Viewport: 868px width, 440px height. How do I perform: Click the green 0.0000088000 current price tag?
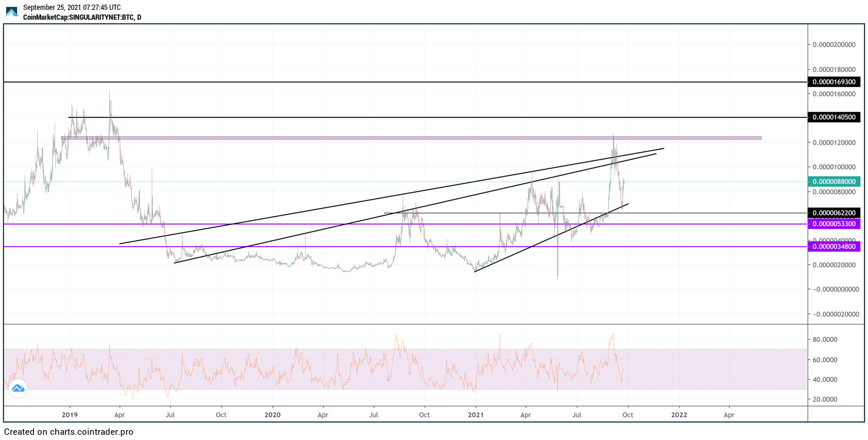coord(836,182)
